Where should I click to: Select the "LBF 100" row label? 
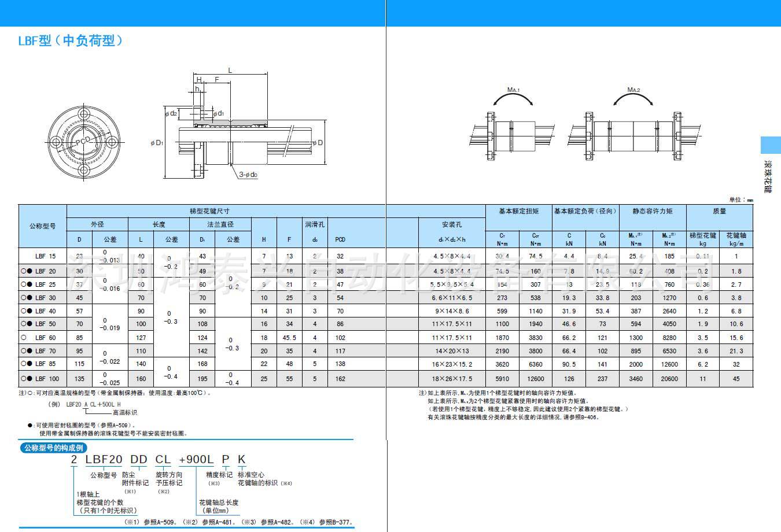(47, 379)
